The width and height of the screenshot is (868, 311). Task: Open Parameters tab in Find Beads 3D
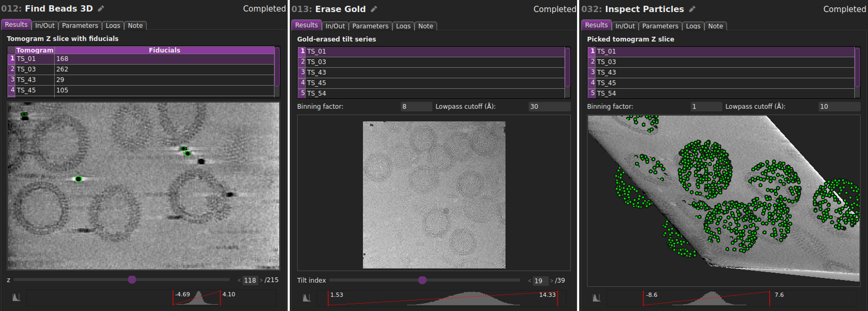click(80, 26)
